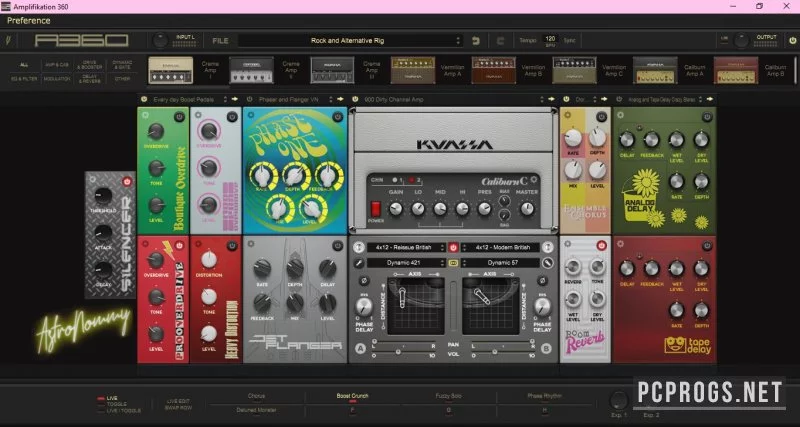
Task: Toggle Proverdrive pedal power button
Action: 179,245
